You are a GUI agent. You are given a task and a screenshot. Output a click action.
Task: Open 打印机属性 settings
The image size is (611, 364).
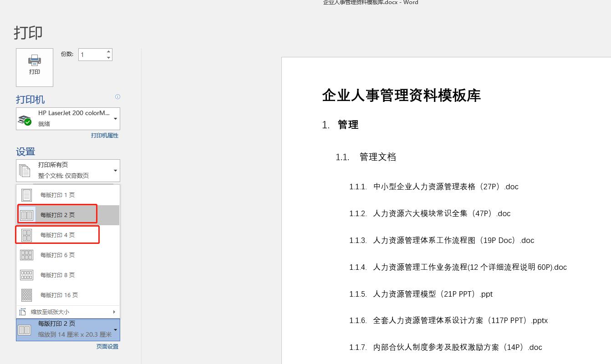pos(104,135)
